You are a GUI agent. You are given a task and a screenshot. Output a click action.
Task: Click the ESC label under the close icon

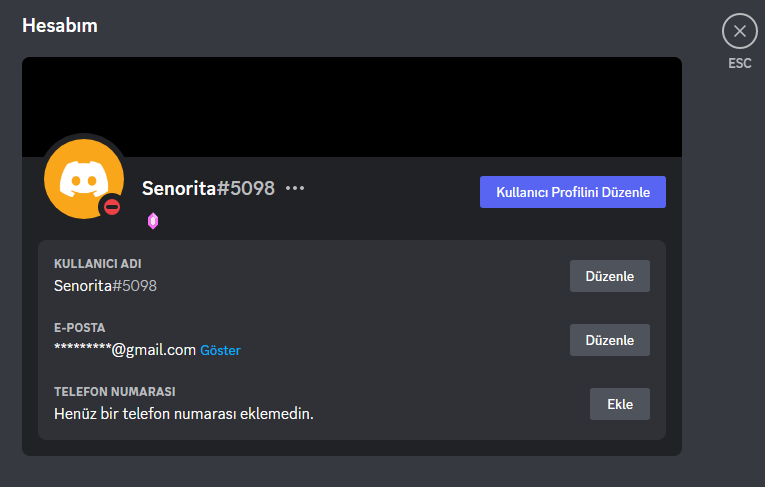739,63
